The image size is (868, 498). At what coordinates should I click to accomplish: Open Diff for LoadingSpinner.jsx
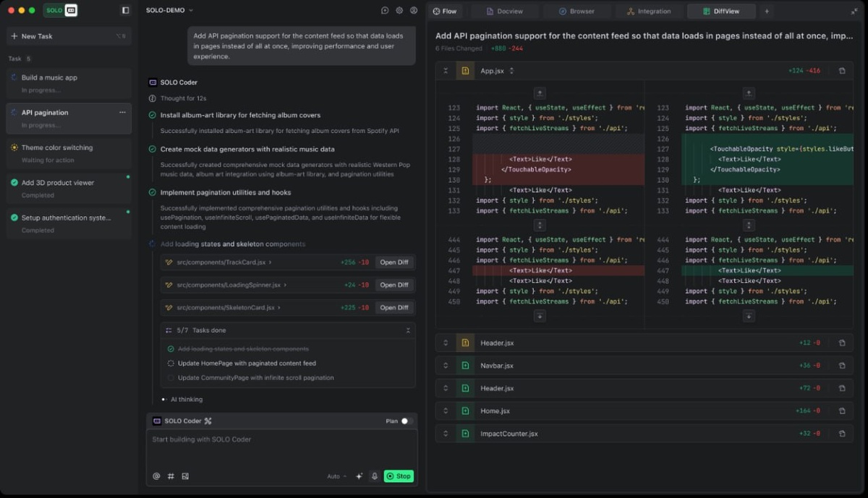pyautogui.click(x=394, y=285)
